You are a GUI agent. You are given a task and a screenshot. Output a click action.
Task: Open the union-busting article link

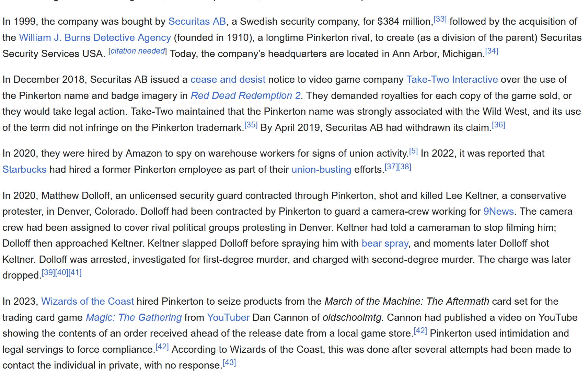pyautogui.click(x=321, y=169)
